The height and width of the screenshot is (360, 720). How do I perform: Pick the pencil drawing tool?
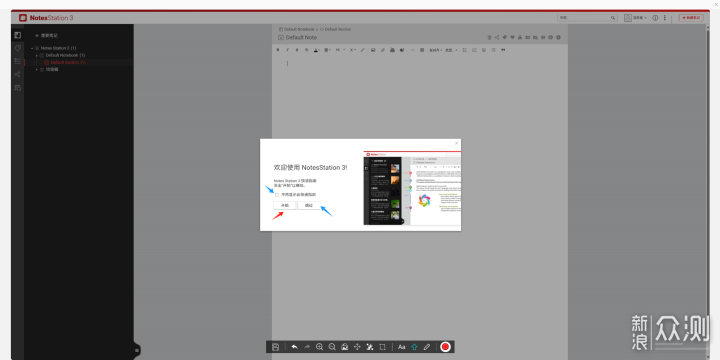(x=427, y=347)
